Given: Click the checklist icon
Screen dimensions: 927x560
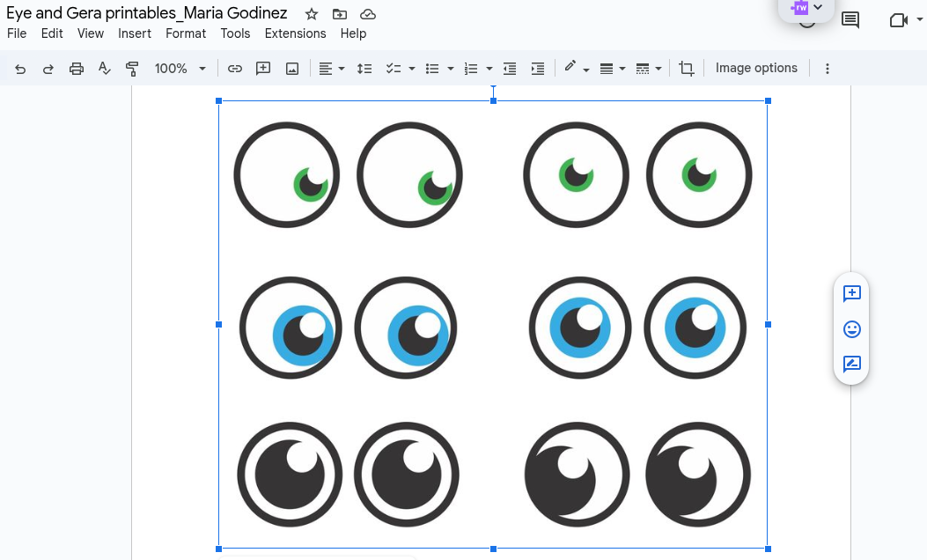Looking at the screenshot, I should click(x=394, y=69).
